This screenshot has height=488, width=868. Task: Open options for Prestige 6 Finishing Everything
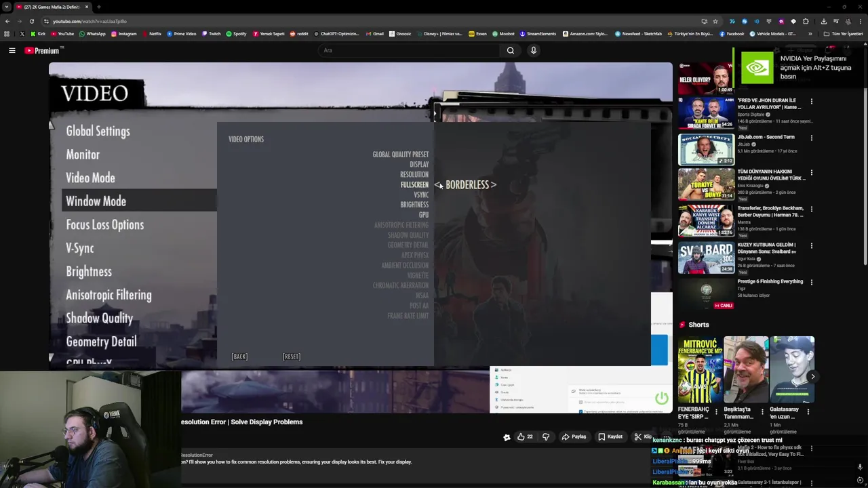click(x=811, y=282)
